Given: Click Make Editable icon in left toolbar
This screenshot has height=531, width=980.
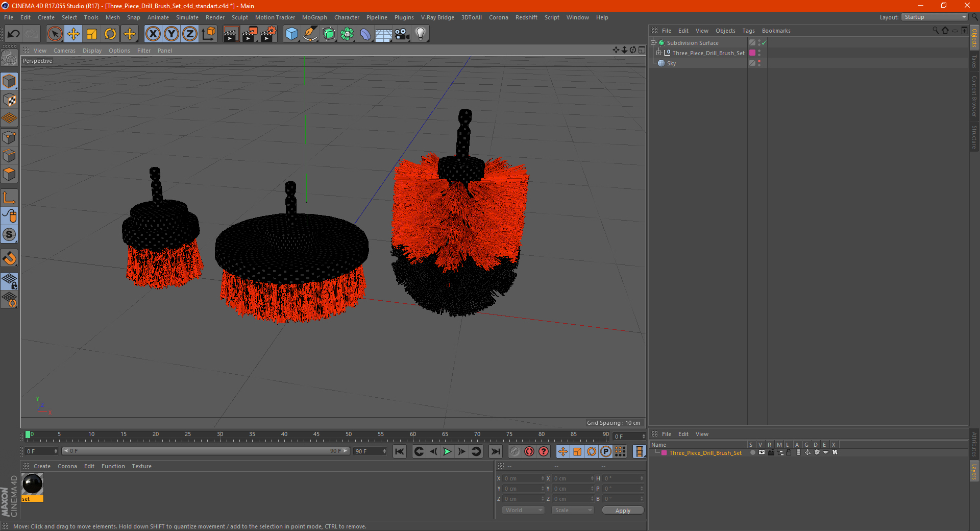Looking at the screenshot, I should pyautogui.click(x=9, y=58).
